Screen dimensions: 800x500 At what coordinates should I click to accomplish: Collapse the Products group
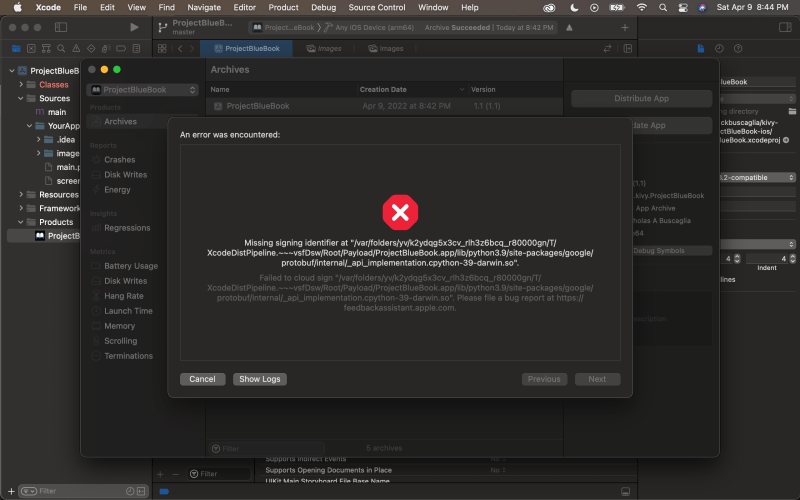pos(21,222)
